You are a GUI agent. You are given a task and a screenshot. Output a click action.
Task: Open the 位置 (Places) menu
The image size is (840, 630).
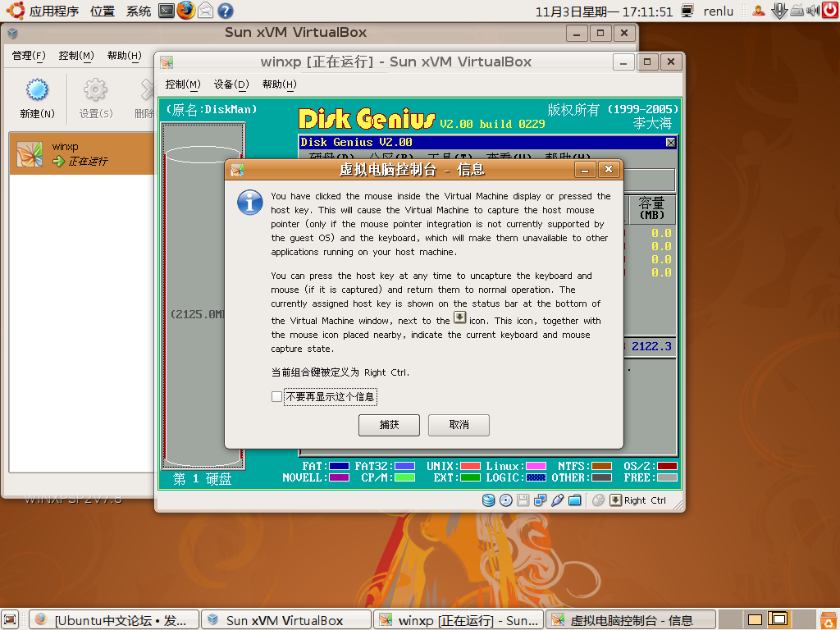103,11
